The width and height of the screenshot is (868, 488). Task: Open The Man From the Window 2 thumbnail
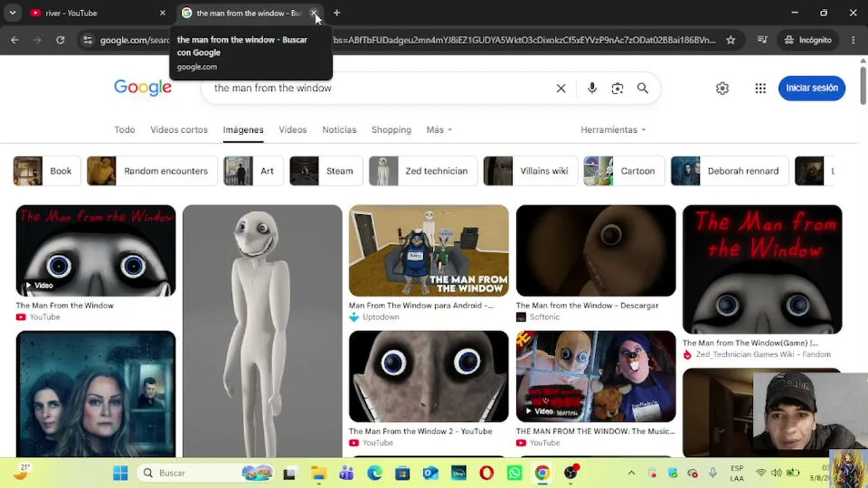click(x=429, y=376)
